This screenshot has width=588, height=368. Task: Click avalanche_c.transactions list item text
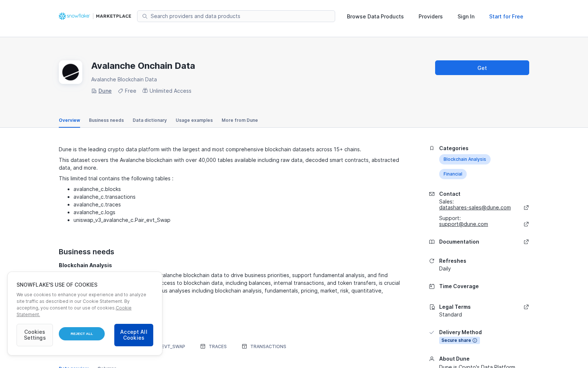point(104,197)
